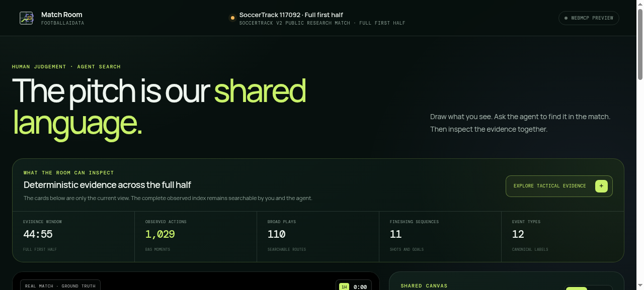Select the SoccerTrack 117092 match title
Screen dimensions: 644x290
click(291, 15)
